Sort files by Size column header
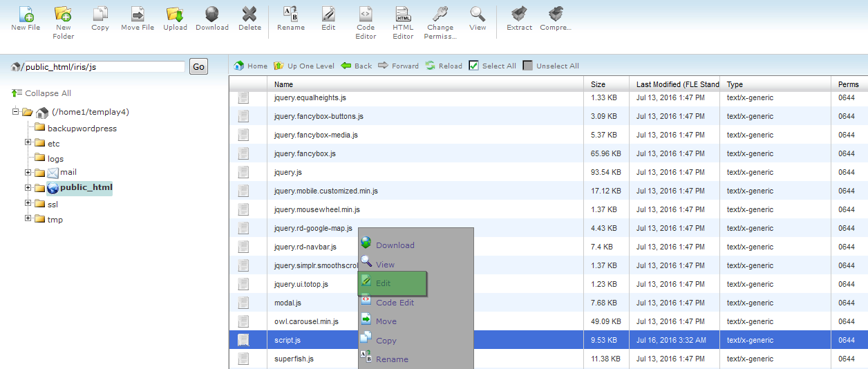This screenshot has height=369, width=868. [598, 84]
